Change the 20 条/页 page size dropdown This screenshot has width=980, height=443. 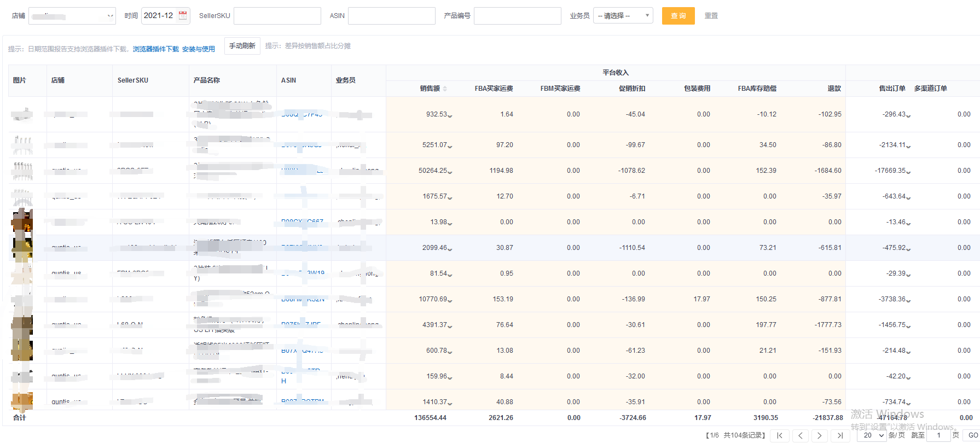click(872, 435)
